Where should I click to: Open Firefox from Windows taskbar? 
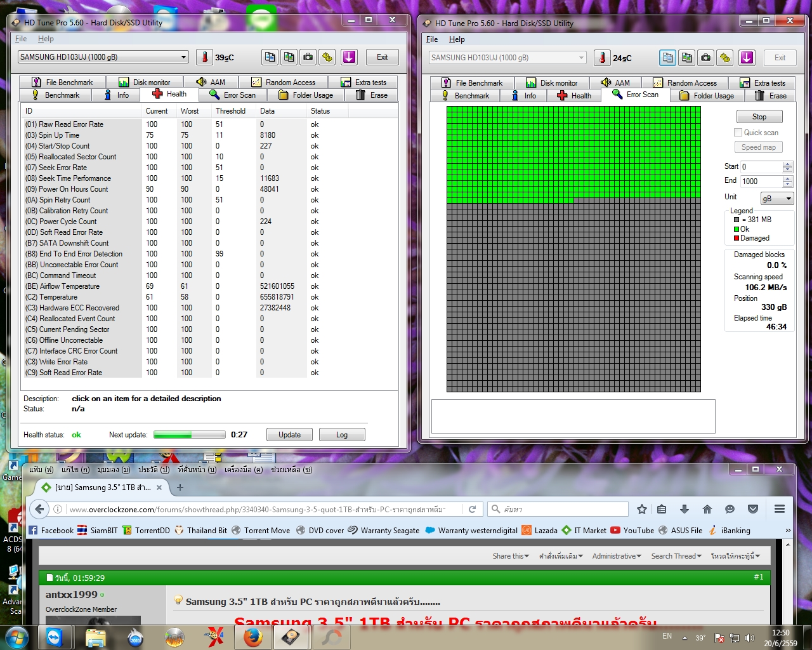[253, 637]
